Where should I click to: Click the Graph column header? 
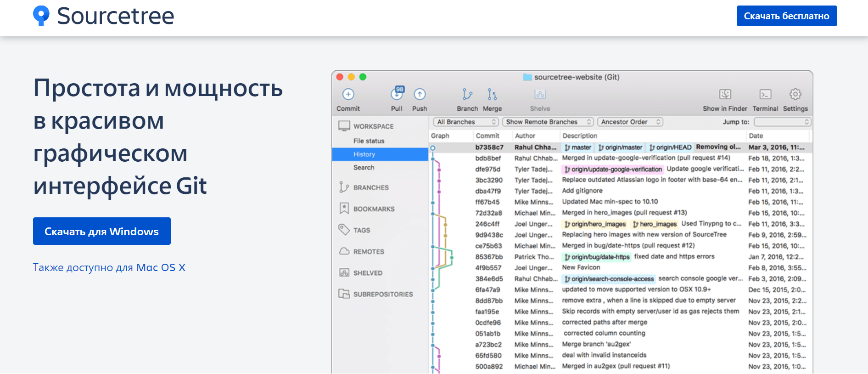pos(440,136)
